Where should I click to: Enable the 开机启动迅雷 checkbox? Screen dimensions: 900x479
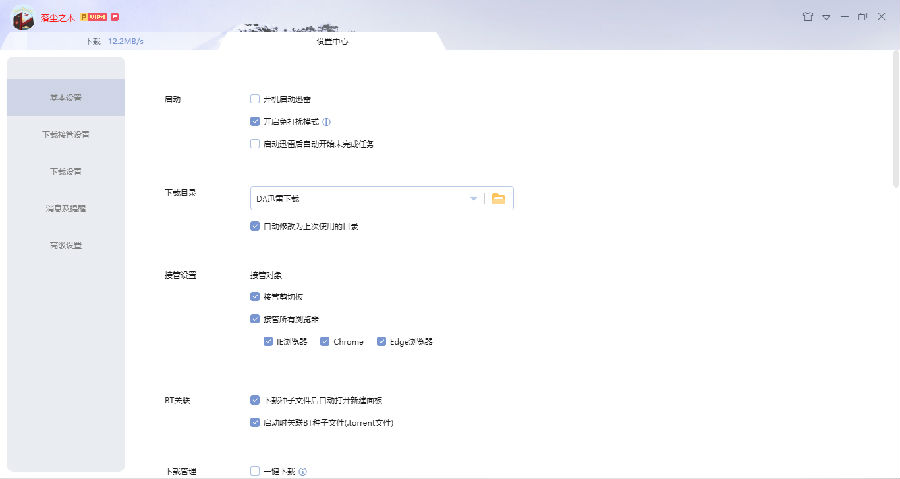click(x=255, y=99)
